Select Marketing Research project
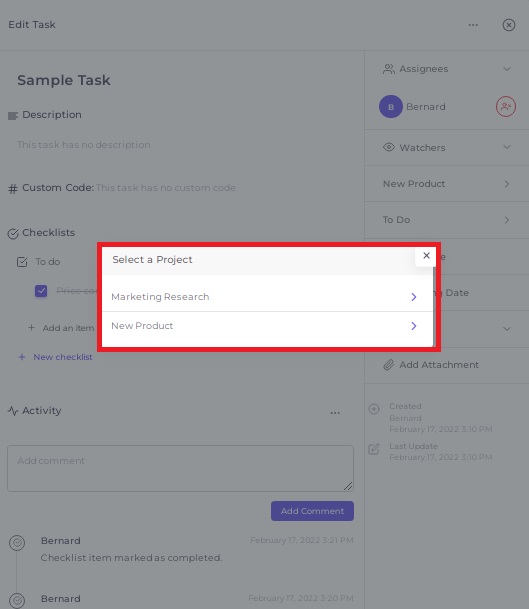 click(267, 297)
